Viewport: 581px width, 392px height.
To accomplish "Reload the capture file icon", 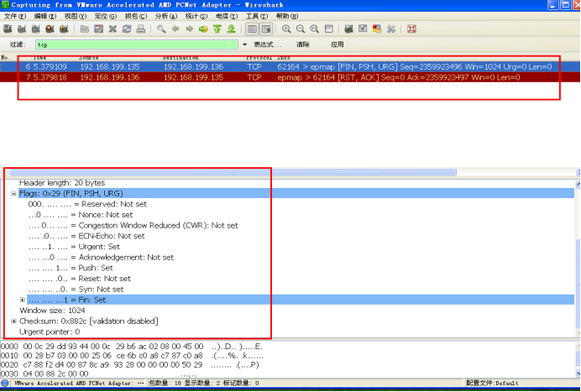I will [x=127, y=29].
